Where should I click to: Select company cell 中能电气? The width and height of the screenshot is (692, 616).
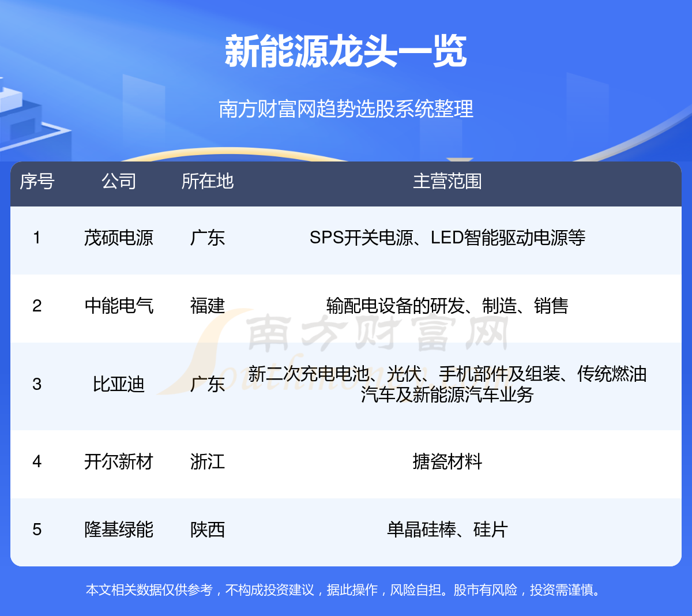tap(119, 305)
